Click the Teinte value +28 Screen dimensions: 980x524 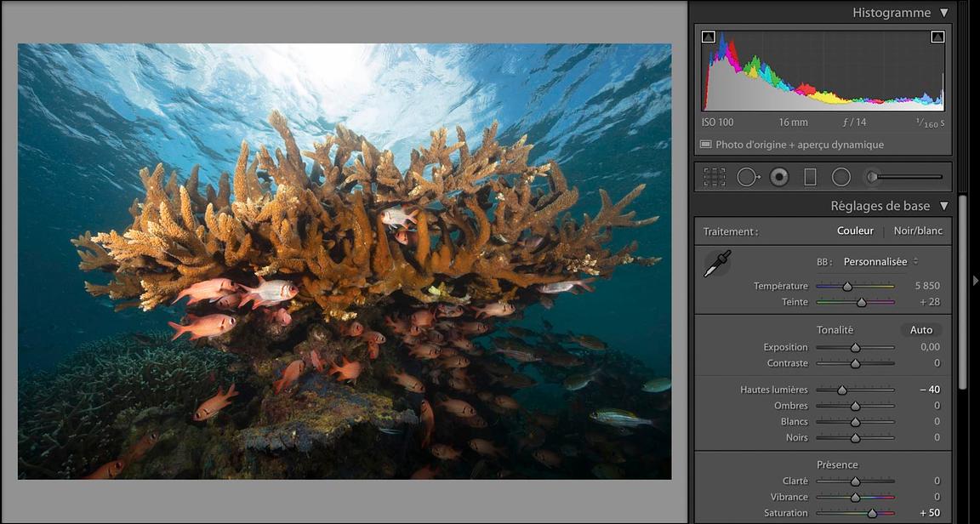tap(929, 302)
